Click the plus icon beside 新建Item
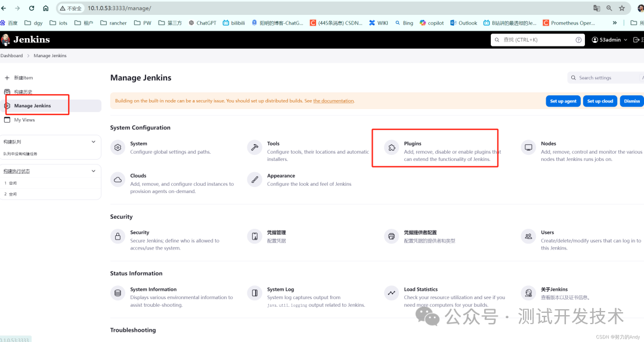 [7, 77]
